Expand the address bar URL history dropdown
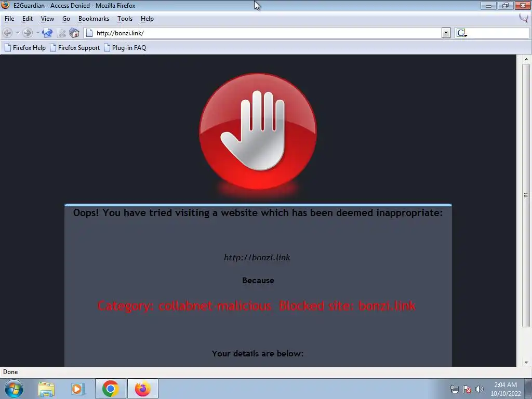Image resolution: width=532 pixels, height=399 pixels. pos(446,33)
